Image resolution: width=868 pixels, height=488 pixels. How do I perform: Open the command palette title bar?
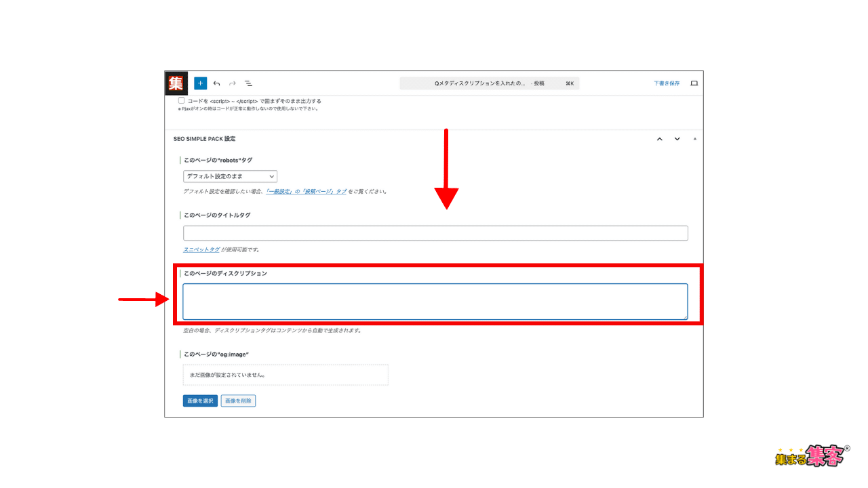pyautogui.click(x=490, y=83)
